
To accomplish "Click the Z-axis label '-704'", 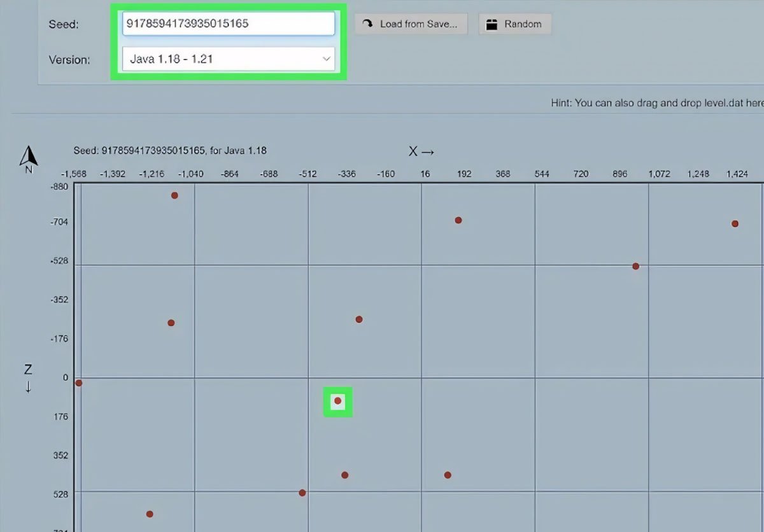I will pyautogui.click(x=59, y=222).
